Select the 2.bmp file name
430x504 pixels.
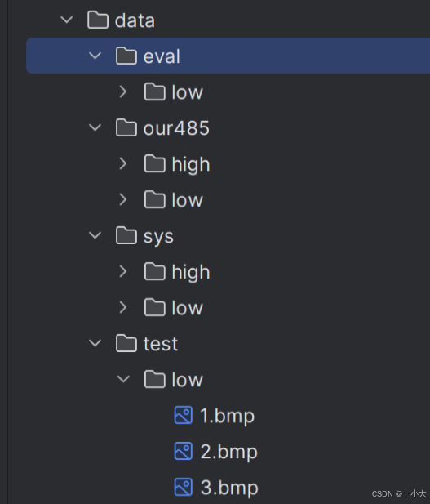coord(229,452)
